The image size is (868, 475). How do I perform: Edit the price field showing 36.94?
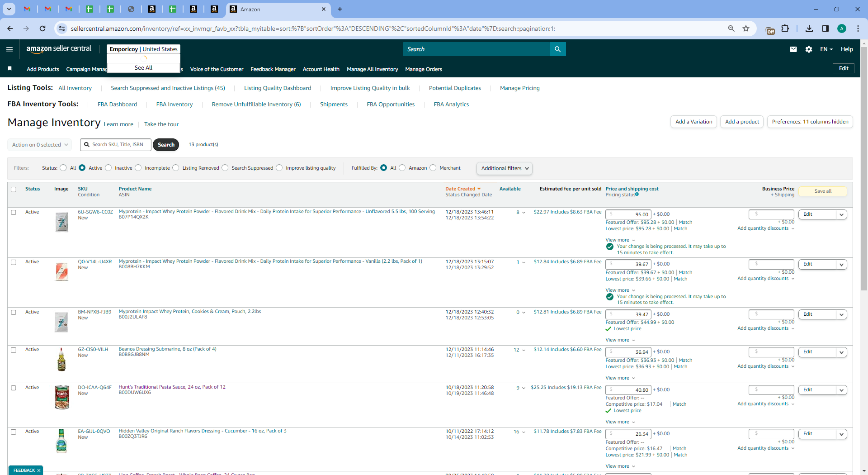[628, 352]
